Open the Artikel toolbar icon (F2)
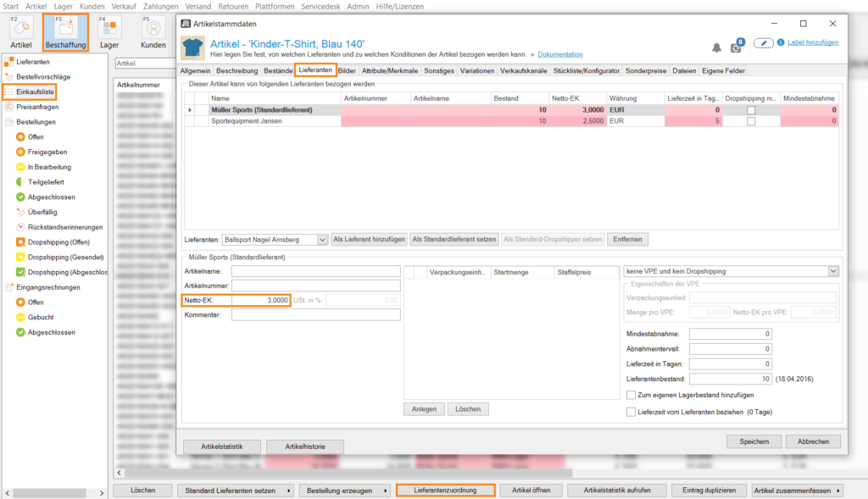Viewport: 868px width, 499px height. tap(21, 30)
